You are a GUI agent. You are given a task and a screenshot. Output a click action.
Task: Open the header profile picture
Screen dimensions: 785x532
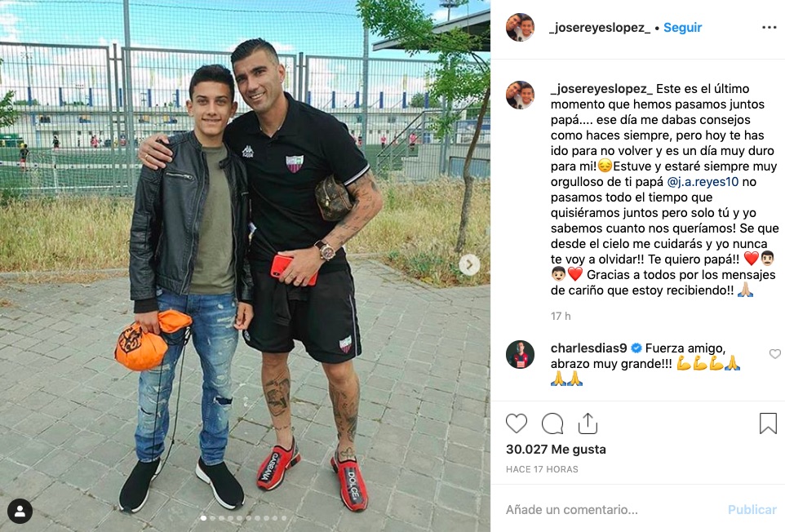click(x=520, y=28)
